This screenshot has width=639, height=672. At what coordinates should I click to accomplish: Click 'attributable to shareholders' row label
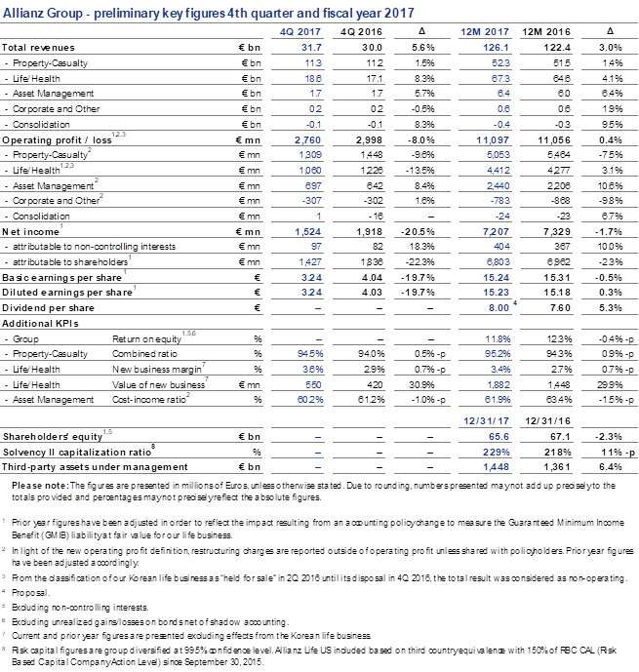click(70, 261)
